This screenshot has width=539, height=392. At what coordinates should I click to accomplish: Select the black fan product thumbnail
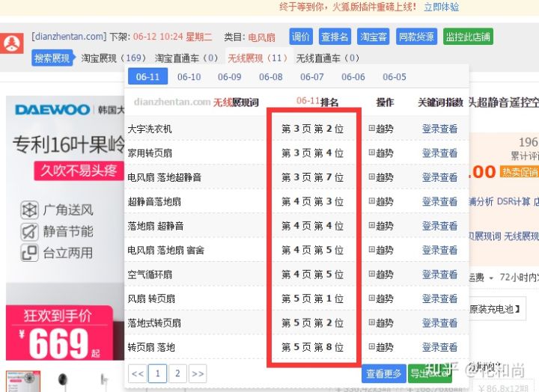63,380
